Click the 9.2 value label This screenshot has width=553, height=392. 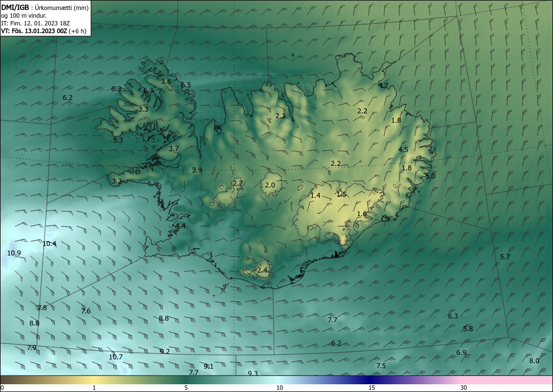point(165,352)
